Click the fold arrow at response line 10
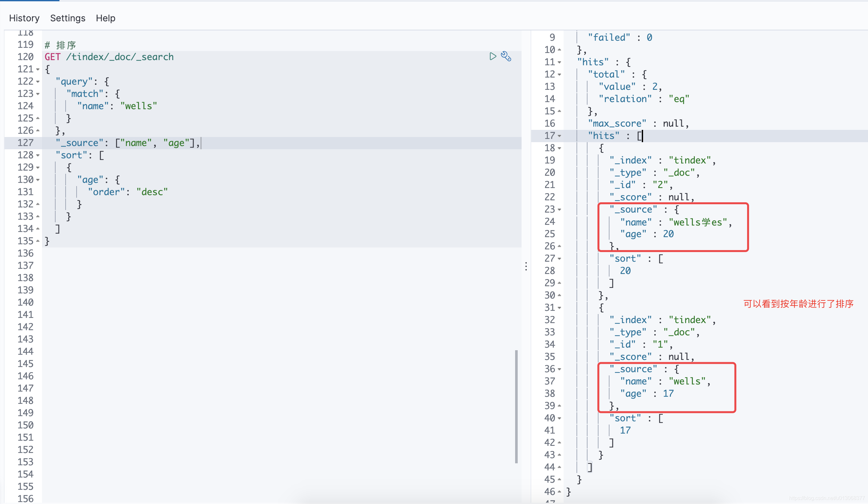Image resolution: width=868 pixels, height=504 pixels. pyautogui.click(x=559, y=50)
